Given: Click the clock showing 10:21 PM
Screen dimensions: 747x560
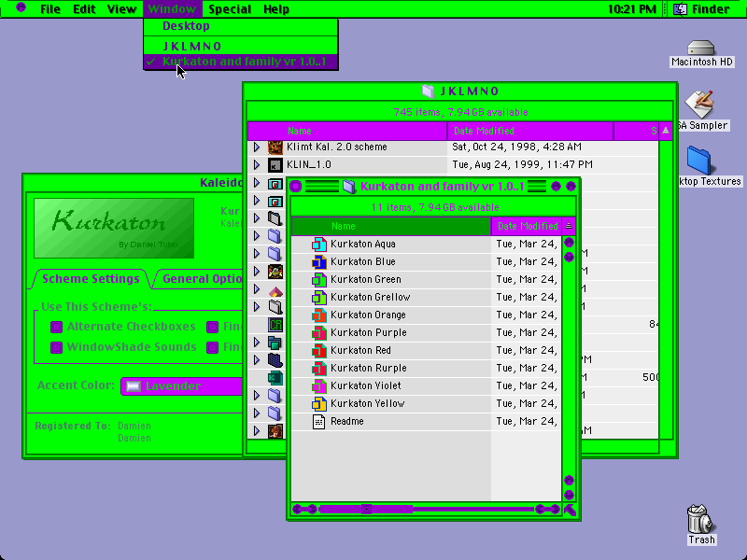Looking at the screenshot, I should pos(632,9).
